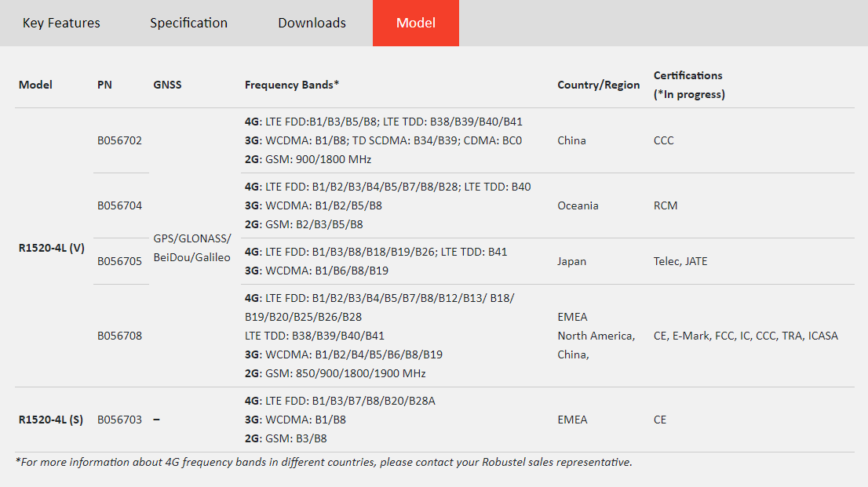Click part number B056702
Viewport: 868px width, 487px height.
pyautogui.click(x=119, y=141)
